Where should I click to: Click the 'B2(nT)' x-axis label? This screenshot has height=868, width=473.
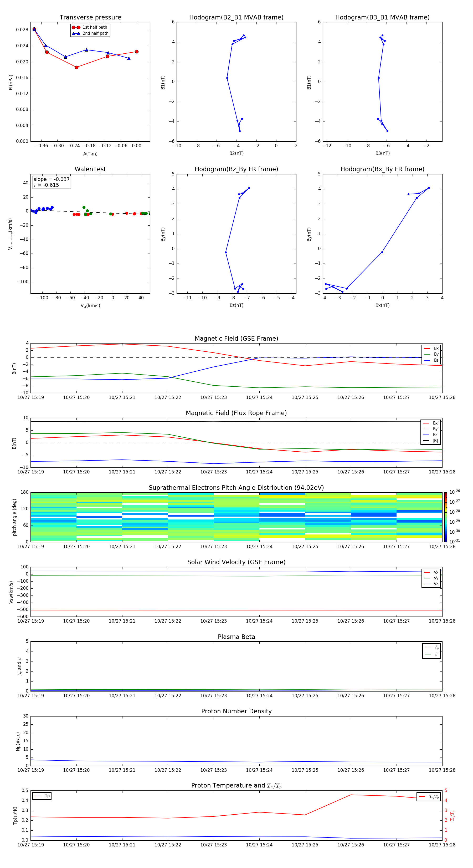click(x=236, y=153)
